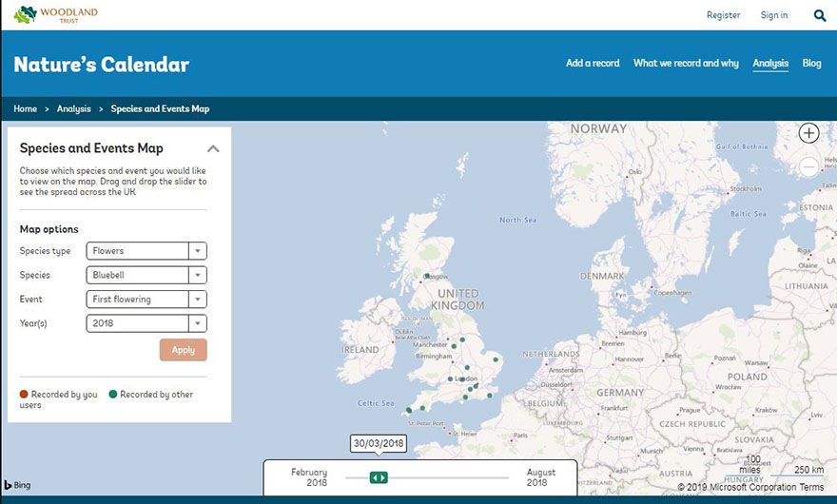Click the Bing logo on map
The image size is (837, 504).
[17, 485]
